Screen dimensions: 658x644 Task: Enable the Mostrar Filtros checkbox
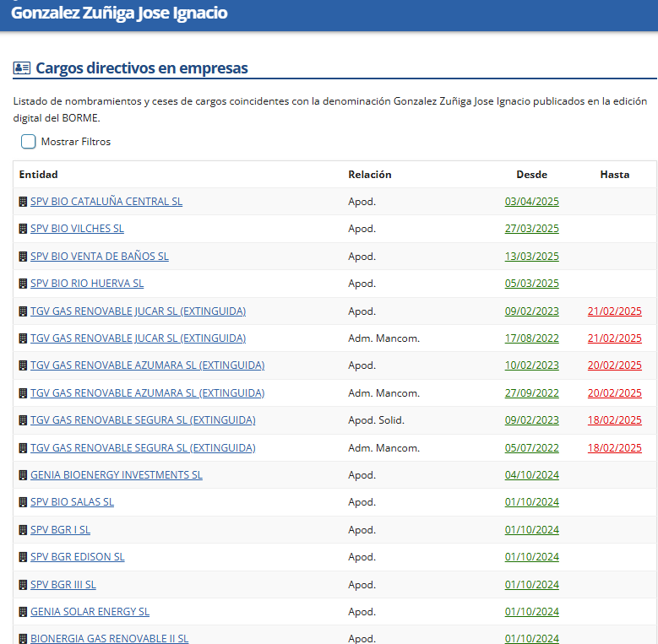point(28,142)
